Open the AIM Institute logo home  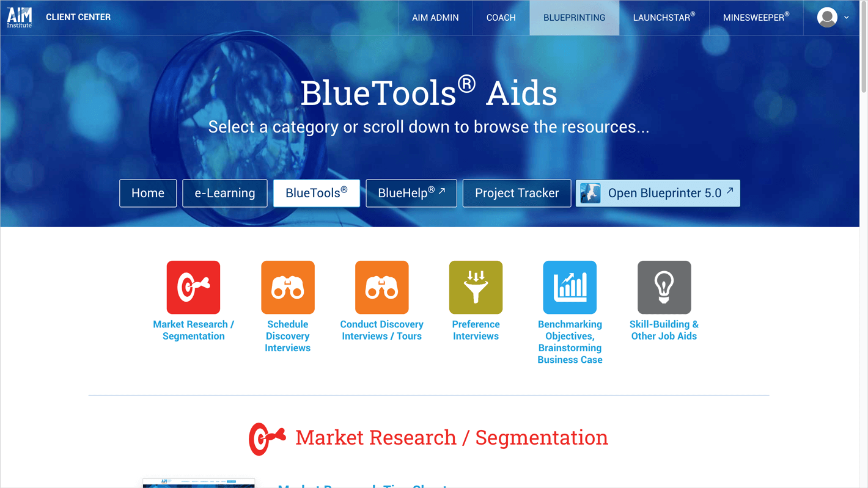19,17
